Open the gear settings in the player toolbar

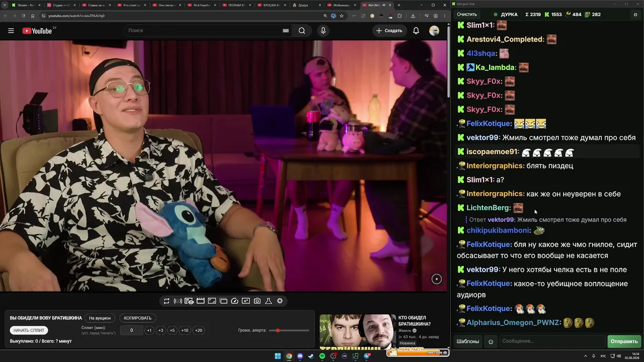point(280,301)
